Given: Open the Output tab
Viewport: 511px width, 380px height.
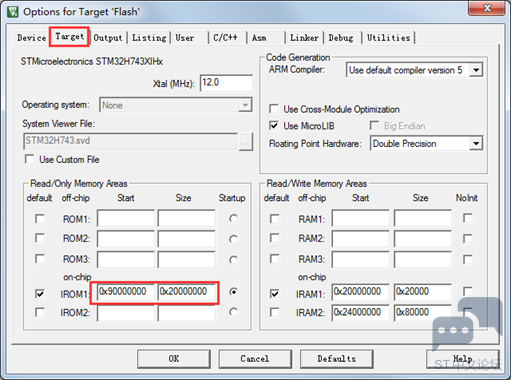Looking at the screenshot, I should [x=108, y=38].
